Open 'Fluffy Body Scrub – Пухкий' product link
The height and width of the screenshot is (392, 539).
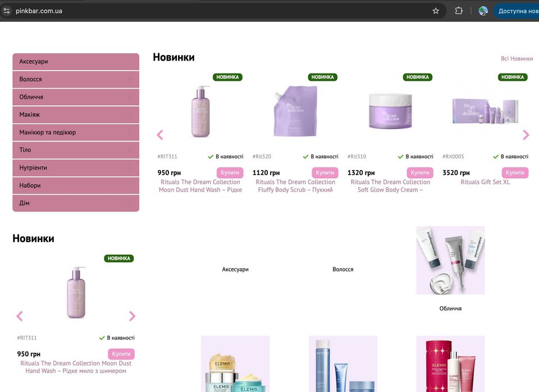tap(295, 186)
